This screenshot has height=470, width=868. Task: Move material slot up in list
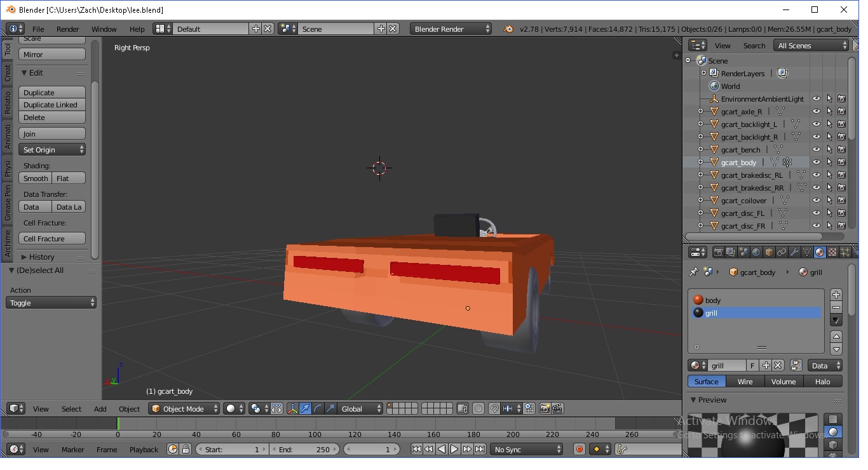tap(836, 336)
